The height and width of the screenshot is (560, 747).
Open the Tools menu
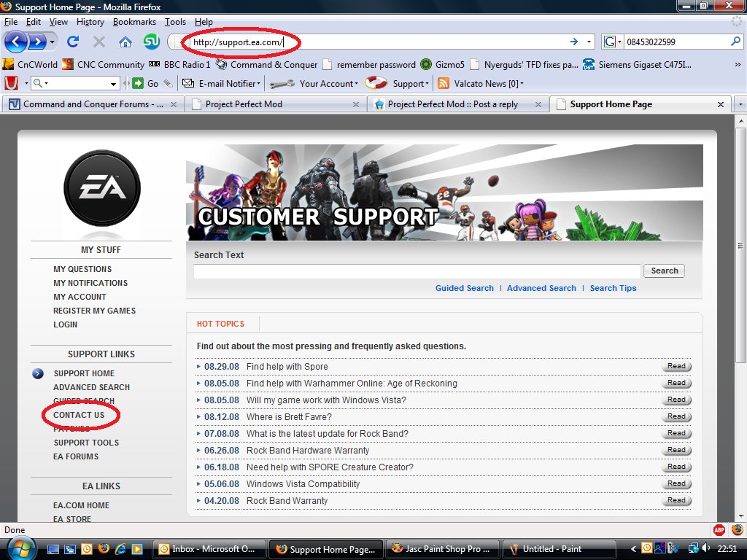click(175, 22)
